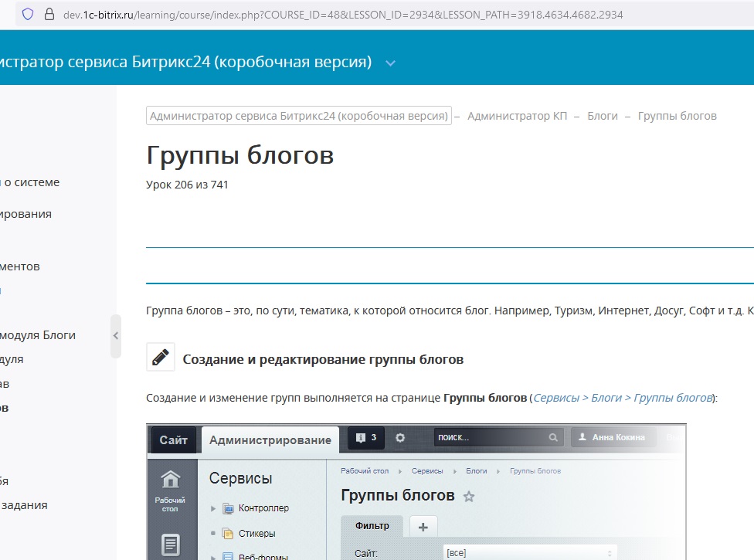This screenshot has height=560, width=754.
Task: Click 'Веб-формы' tree item
Action: pos(263,557)
